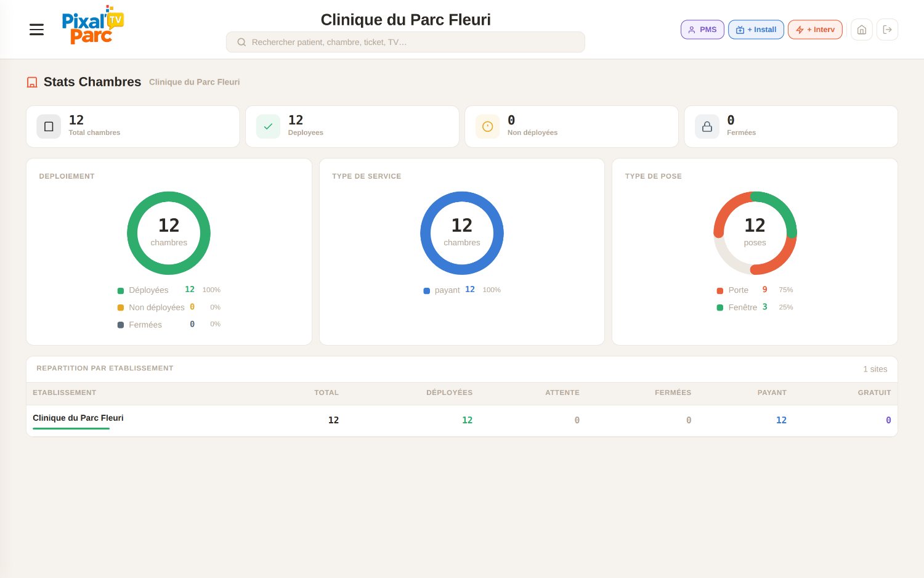Select the Clinique du Parc Fleuri row
Viewport: 924px width, 578px height.
point(462,420)
